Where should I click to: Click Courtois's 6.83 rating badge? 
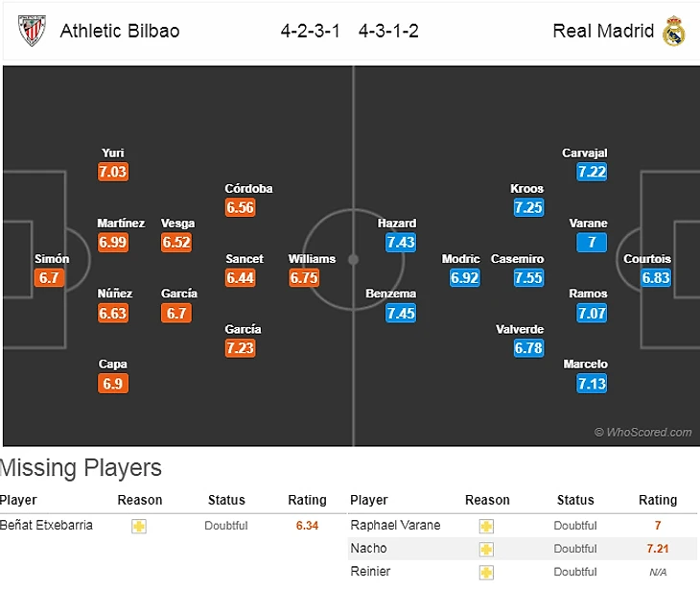pos(657,278)
